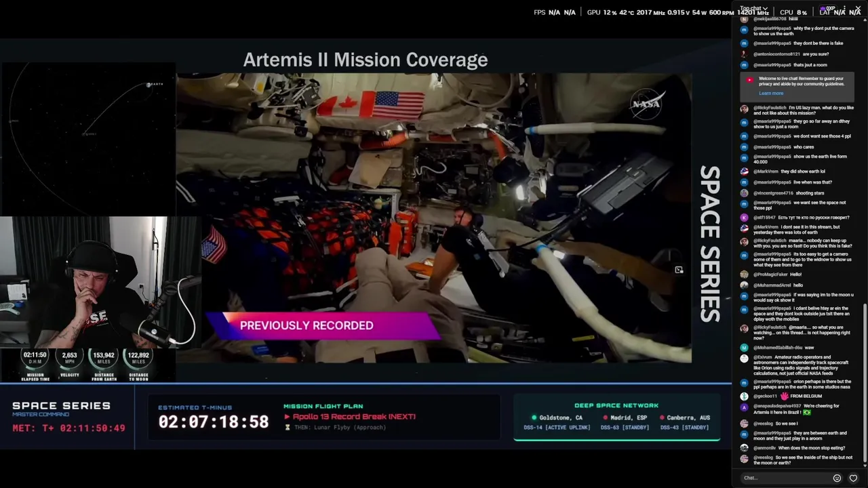The height and width of the screenshot is (488, 868).
Task: Click username @gecko011 in chat
Action: point(765,396)
